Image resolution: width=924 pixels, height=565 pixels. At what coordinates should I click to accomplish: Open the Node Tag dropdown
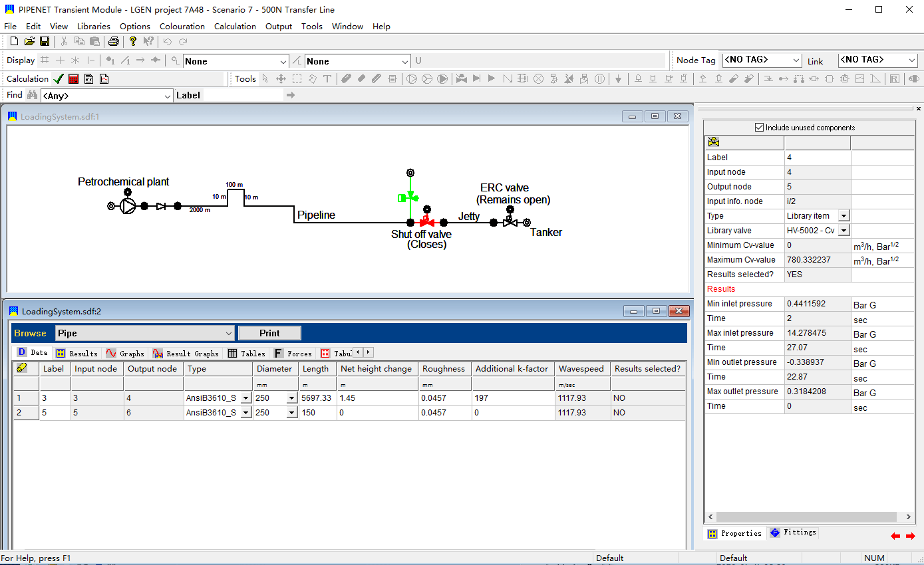coord(796,60)
